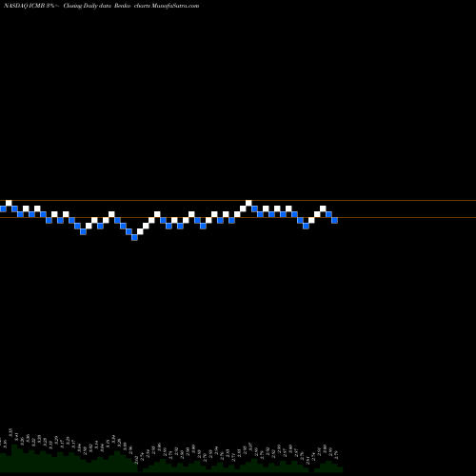Select the final blue brick at chart end
This screenshot has width=476, height=476.
point(334,220)
